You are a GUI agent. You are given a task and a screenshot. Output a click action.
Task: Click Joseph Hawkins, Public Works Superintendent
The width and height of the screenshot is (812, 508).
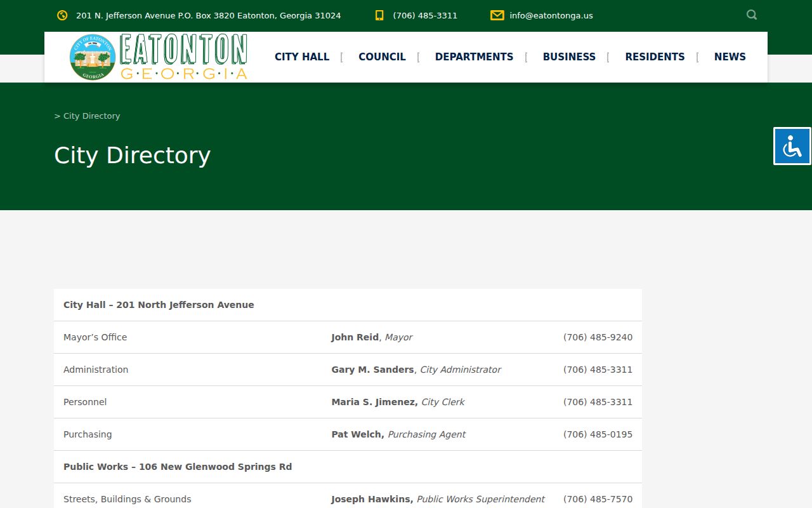(438, 499)
